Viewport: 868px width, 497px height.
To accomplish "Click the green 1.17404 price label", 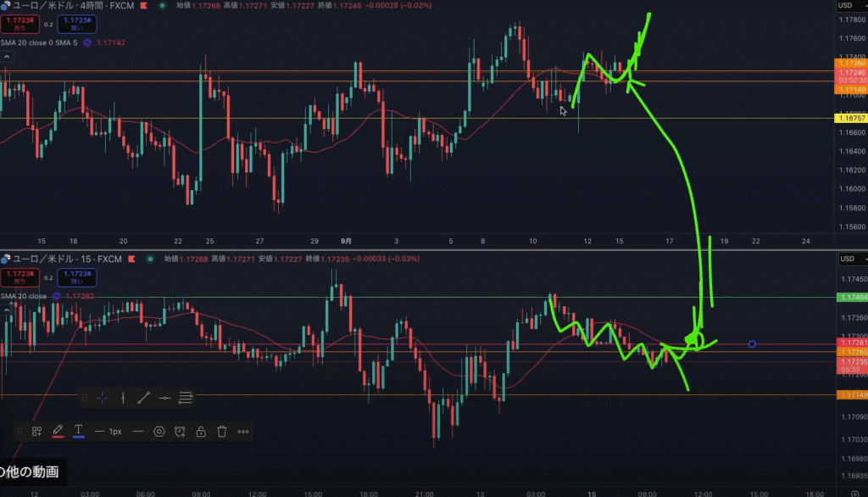I will coord(852,298).
